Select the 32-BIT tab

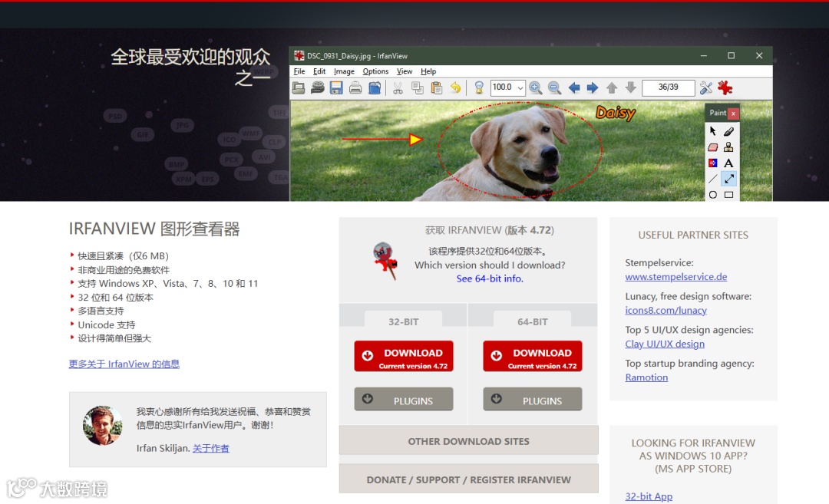coord(404,321)
